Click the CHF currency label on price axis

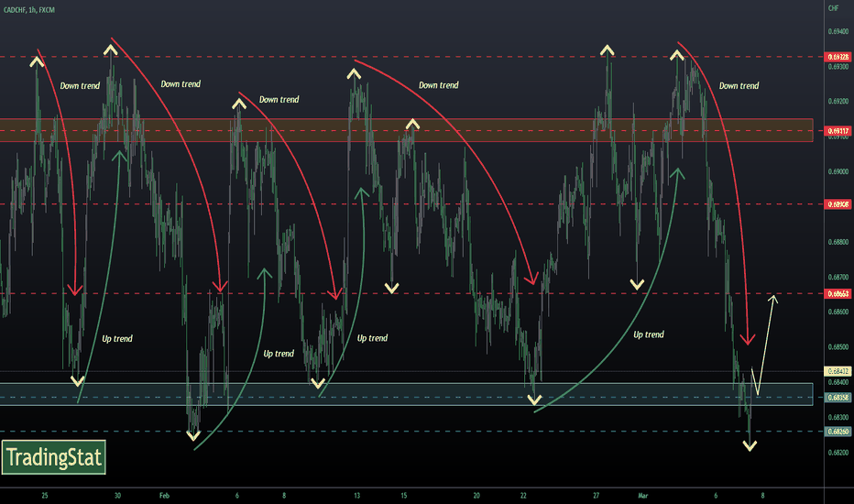[x=833, y=8]
